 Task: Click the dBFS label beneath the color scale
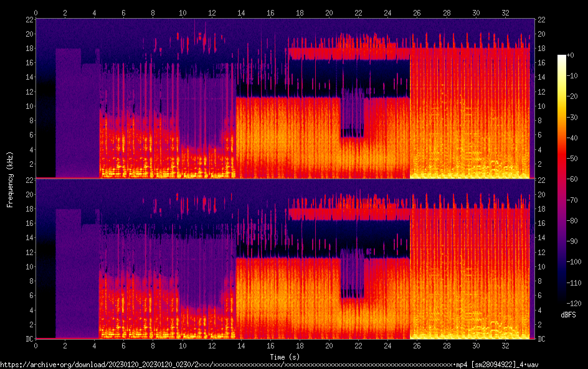tap(567, 315)
